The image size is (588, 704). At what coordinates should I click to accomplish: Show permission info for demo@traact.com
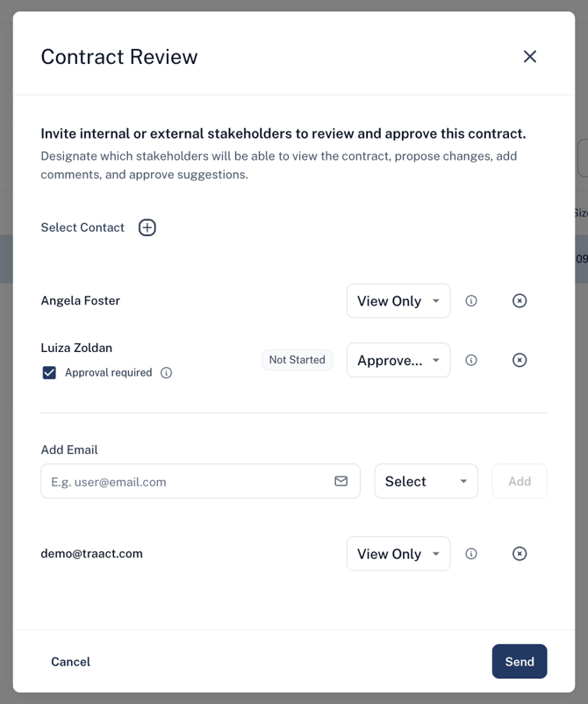coord(471,554)
